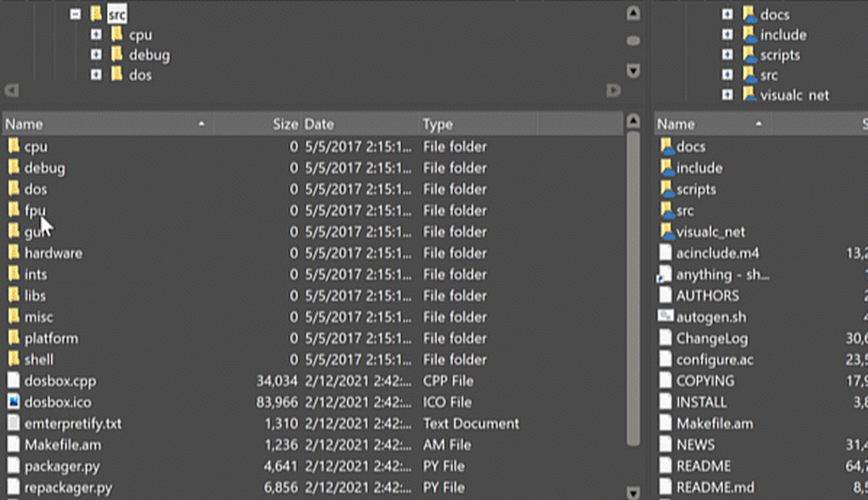Click repackager.py file icon
Viewport: 868px width, 500px height.
(x=14, y=487)
